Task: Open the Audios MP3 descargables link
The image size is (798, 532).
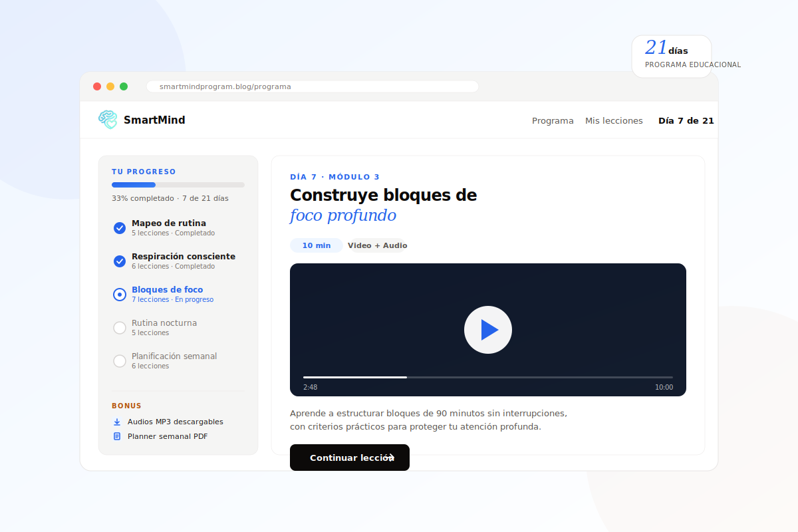Action: (x=176, y=422)
